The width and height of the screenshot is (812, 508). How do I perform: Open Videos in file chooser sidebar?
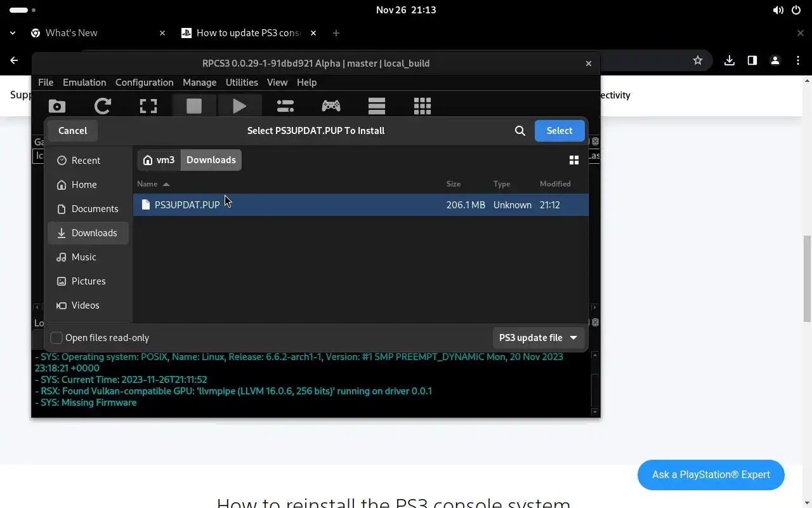89,305
